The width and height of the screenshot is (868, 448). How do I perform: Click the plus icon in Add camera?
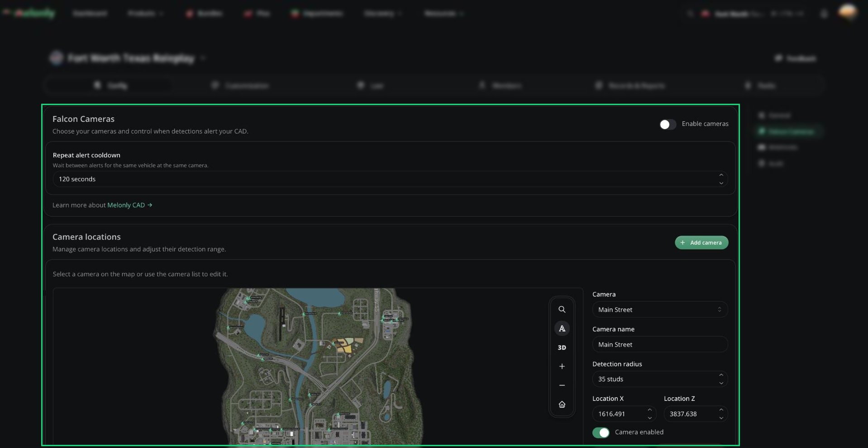click(682, 243)
